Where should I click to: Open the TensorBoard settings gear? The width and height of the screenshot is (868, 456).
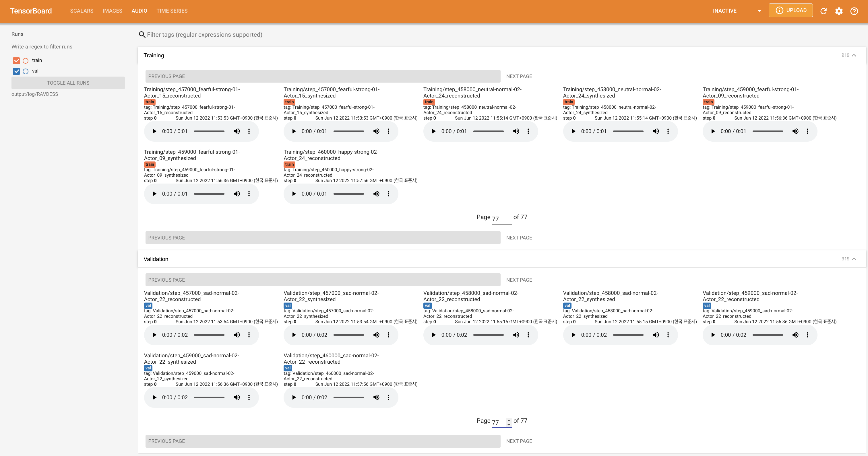pos(839,11)
